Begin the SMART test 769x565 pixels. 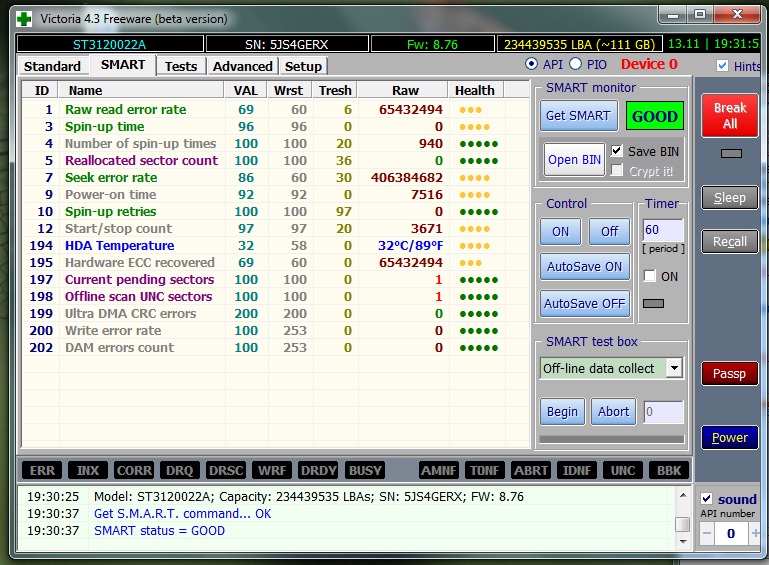(563, 411)
